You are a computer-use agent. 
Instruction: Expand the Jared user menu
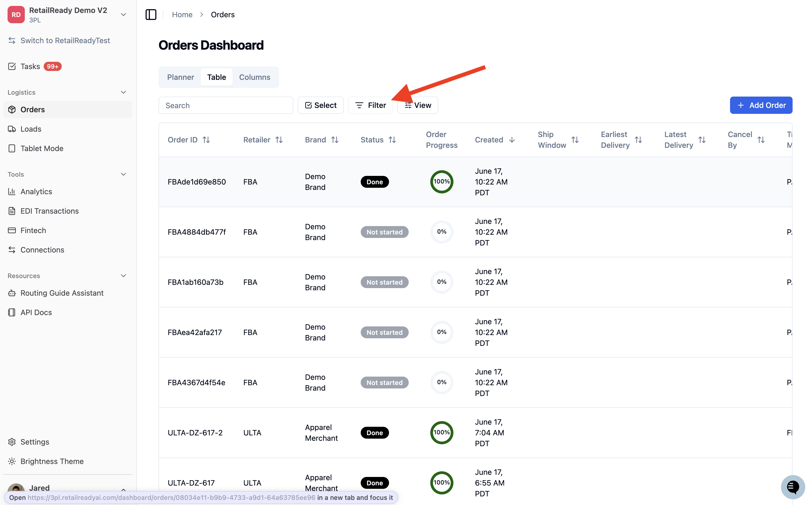[123, 489]
